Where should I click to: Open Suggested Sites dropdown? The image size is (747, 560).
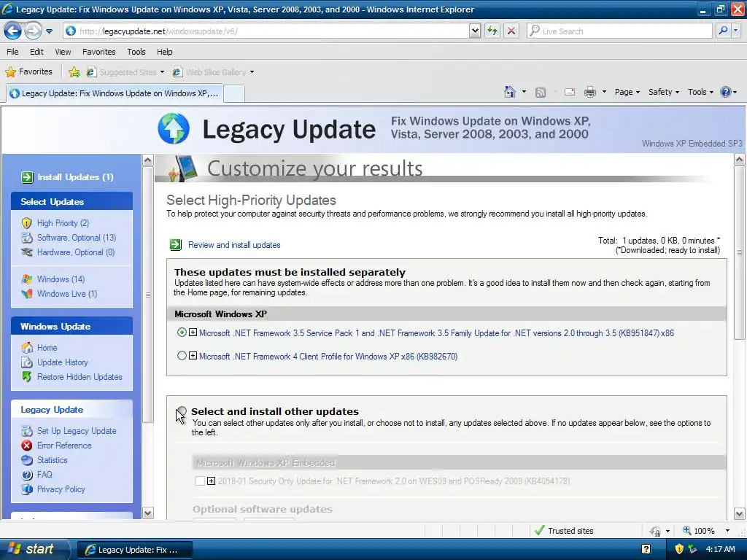(x=125, y=72)
